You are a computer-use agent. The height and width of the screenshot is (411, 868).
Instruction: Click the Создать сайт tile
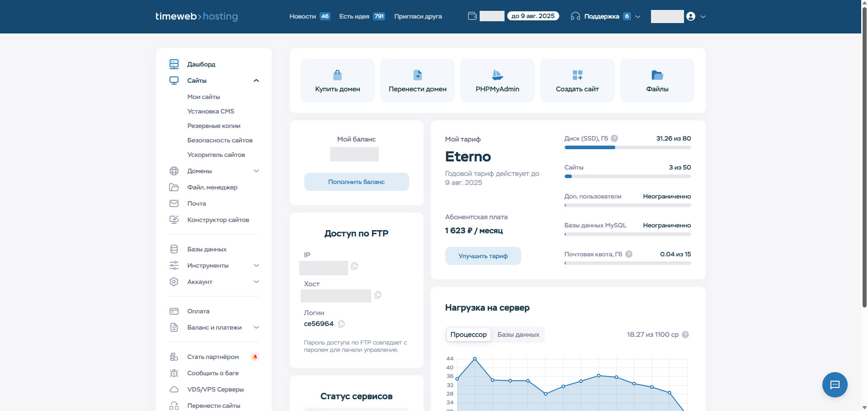tap(577, 80)
